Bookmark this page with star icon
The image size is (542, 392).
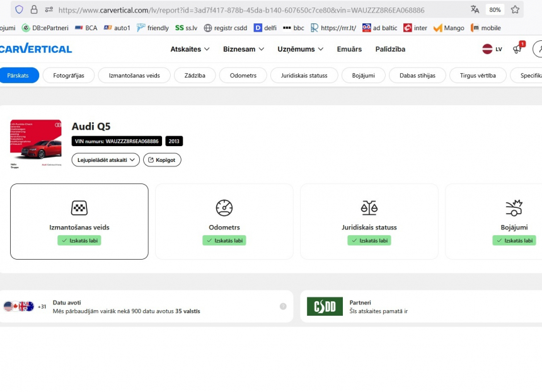tap(515, 9)
